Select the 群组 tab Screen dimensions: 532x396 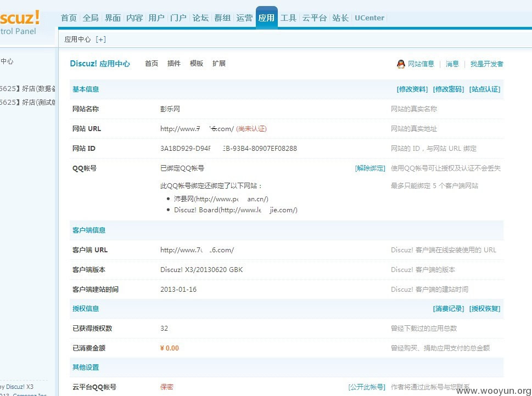pyautogui.click(x=222, y=18)
